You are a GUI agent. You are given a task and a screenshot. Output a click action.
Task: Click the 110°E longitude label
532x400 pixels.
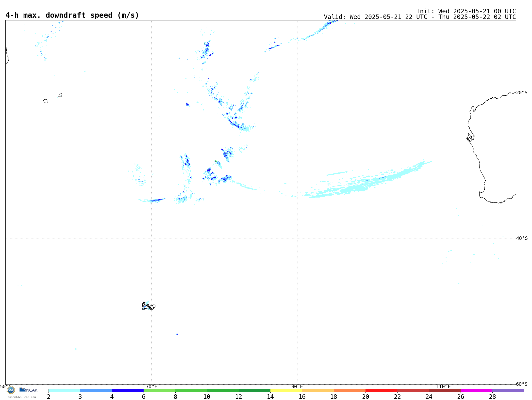[443, 387]
